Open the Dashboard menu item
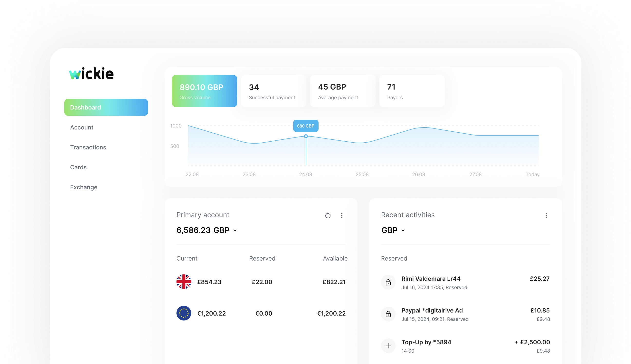This screenshot has width=631, height=364. pyautogui.click(x=106, y=107)
